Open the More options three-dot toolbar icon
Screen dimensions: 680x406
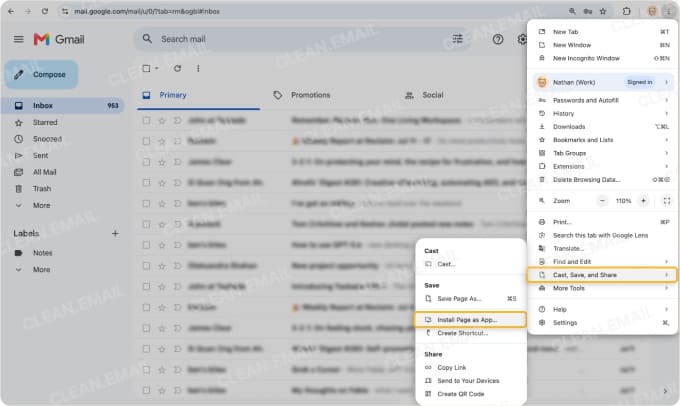coord(198,69)
